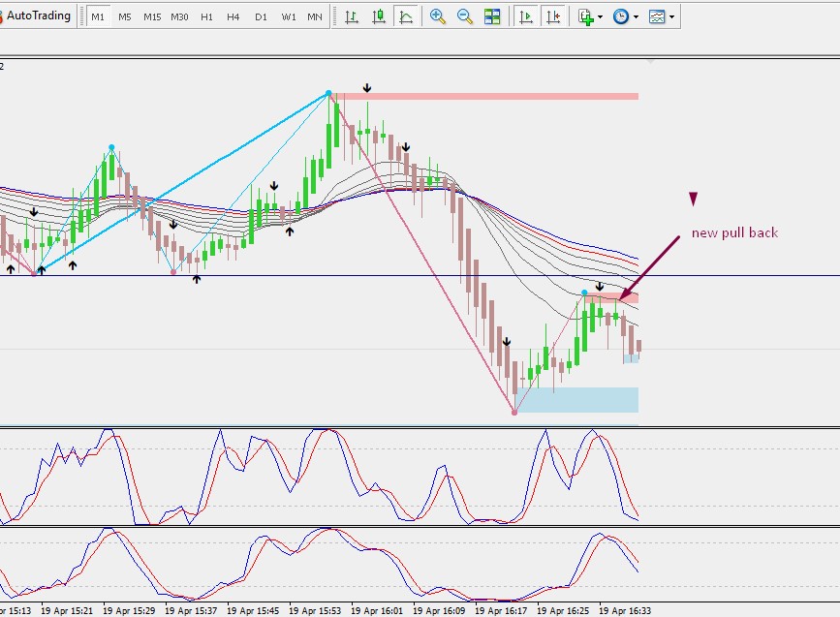
Task: Select the MN monthly timeframe
Action: click(315, 16)
